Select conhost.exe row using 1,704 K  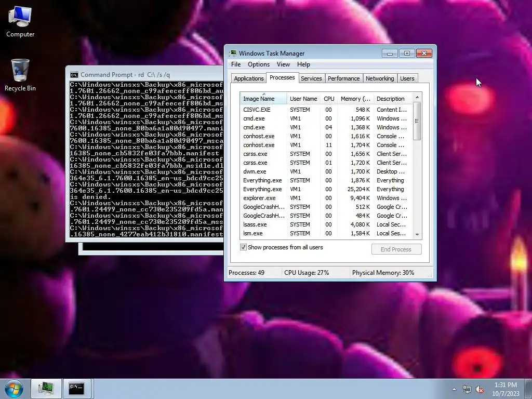point(326,145)
